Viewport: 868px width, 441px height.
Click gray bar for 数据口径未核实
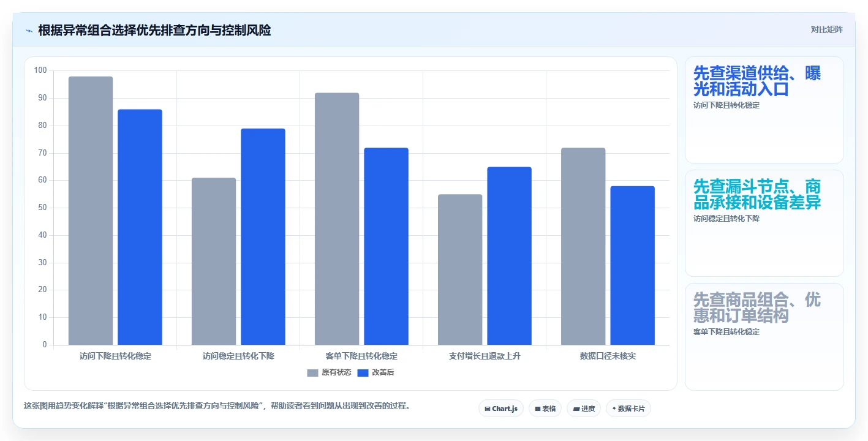(x=583, y=246)
